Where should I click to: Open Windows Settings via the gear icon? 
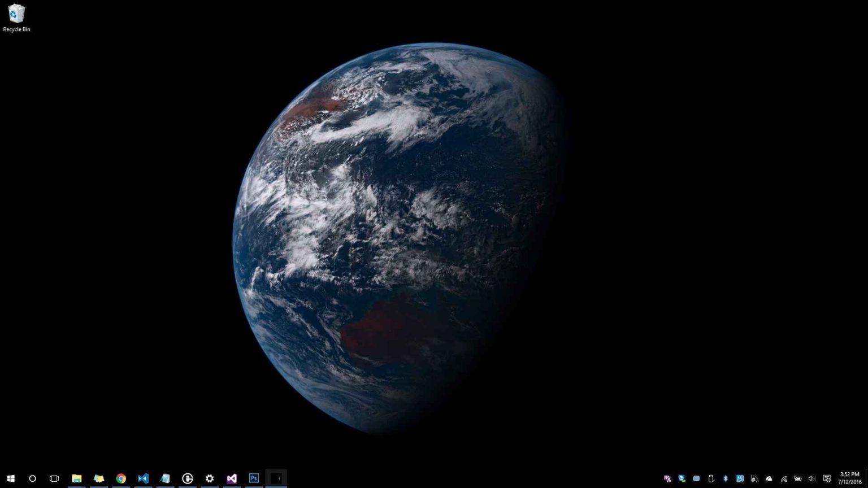point(210,478)
